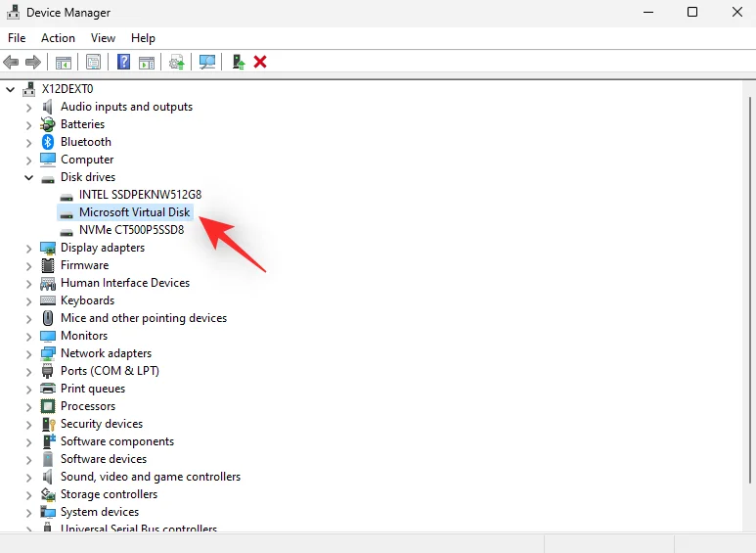Click the Batteries category icon
The height and width of the screenshot is (553, 756).
[47, 124]
